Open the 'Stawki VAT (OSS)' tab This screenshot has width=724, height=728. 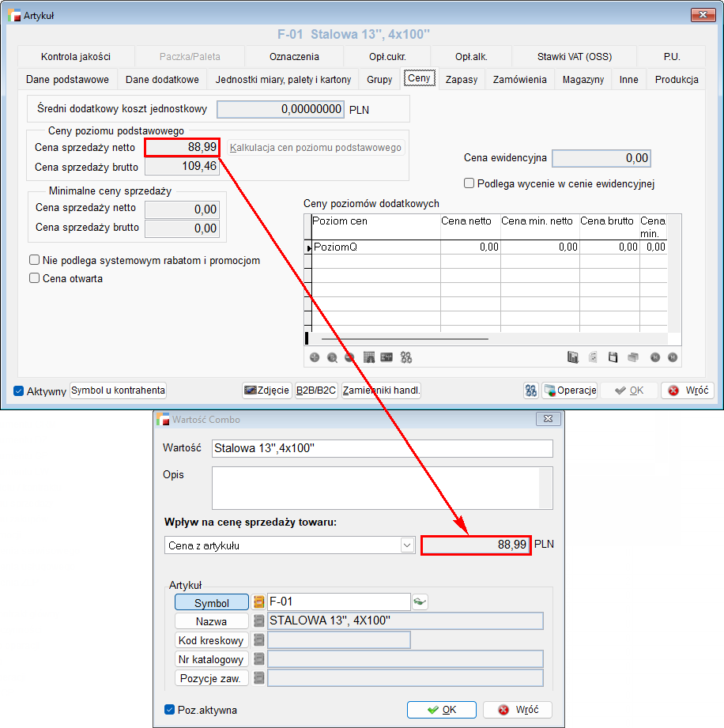click(574, 57)
